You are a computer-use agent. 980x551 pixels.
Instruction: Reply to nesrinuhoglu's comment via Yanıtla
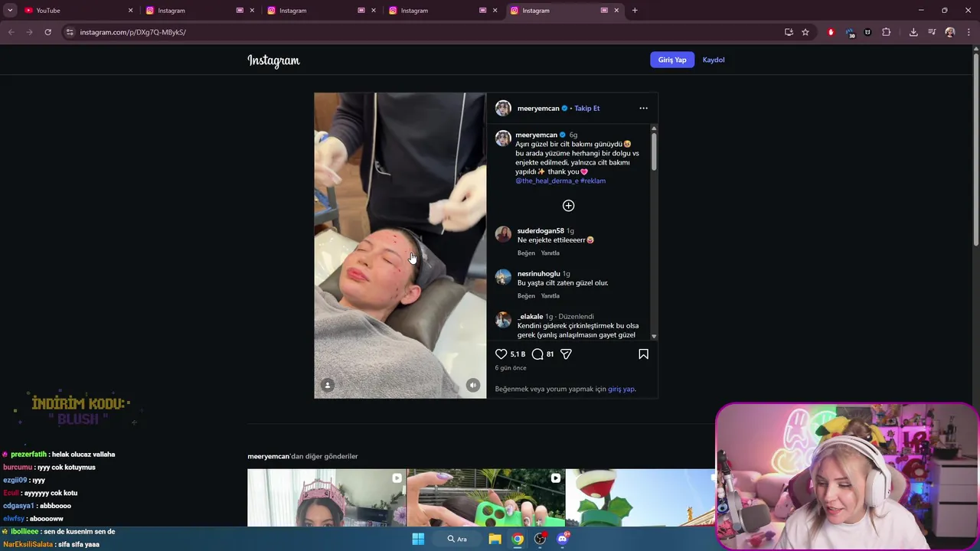(550, 296)
